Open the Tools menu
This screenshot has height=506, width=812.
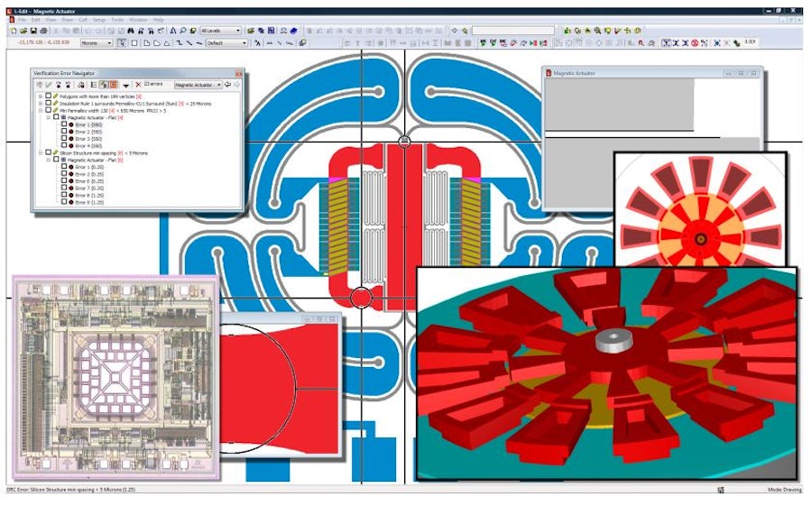pos(117,20)
